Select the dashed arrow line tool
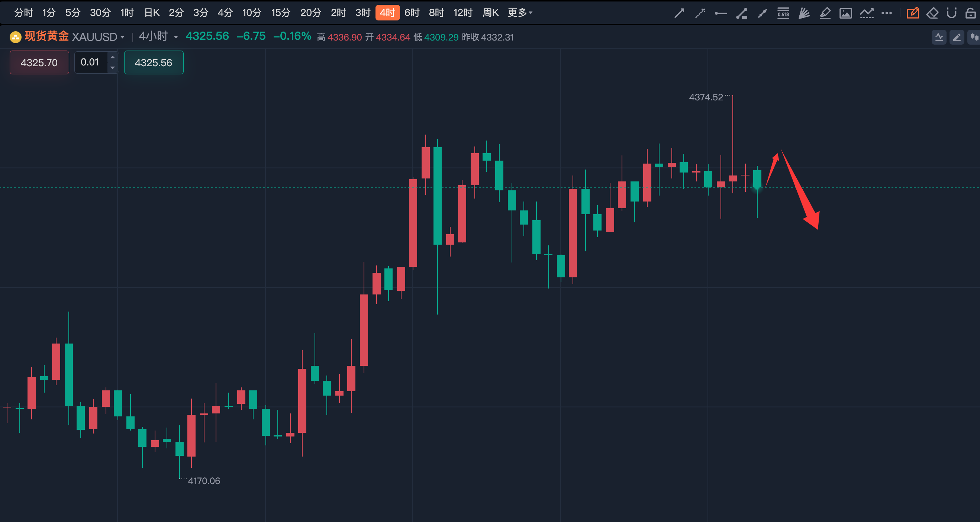980x522 pixels. click(700, 13)
